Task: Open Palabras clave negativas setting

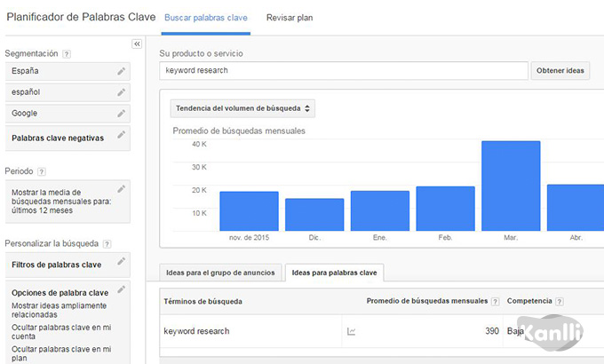Action: click(68, 138)
